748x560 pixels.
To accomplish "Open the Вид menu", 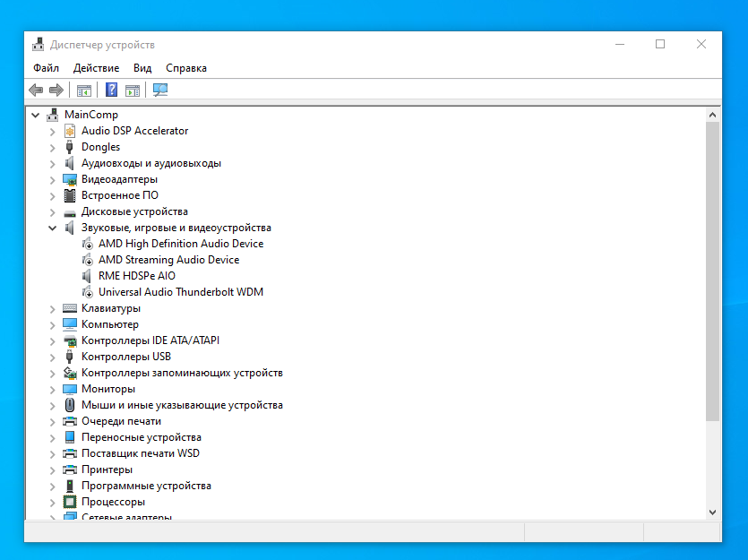I will 142,68.
